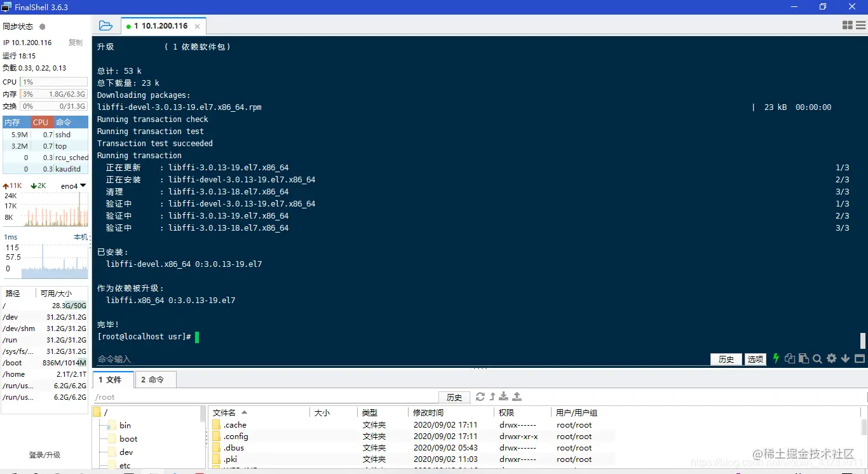The height and width of the screenshot is (474, 868).
Task: Click the /root path field
Action: (x=265, y=397)
